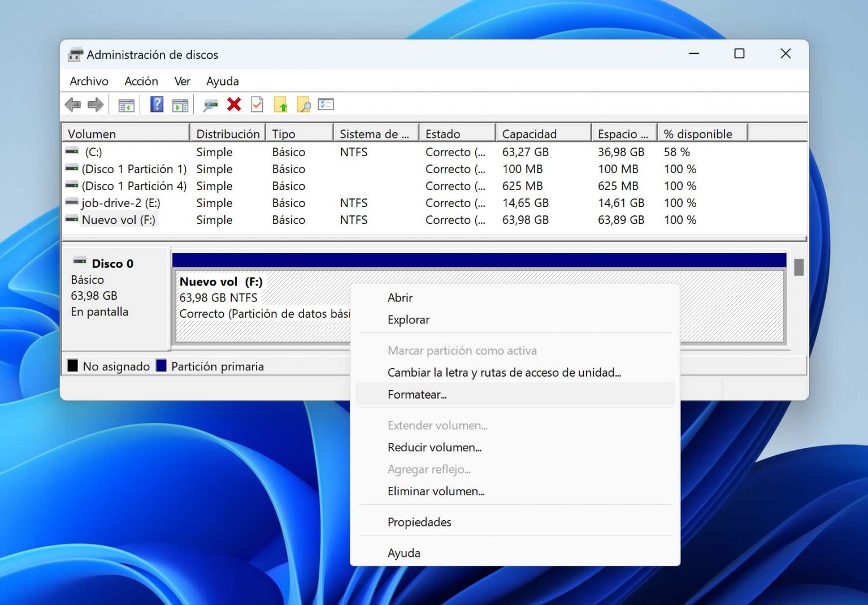
Task: Click the disk properties magnifier icon
Action: 211,104
